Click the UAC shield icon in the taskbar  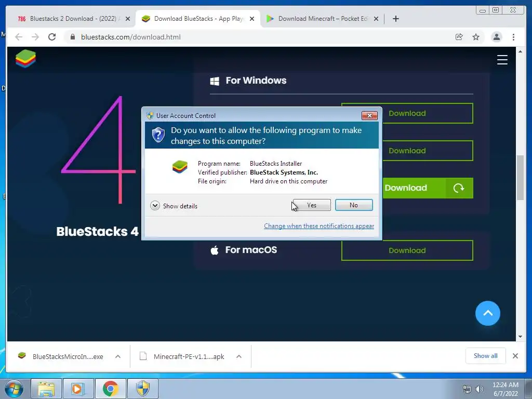point(143,389)
